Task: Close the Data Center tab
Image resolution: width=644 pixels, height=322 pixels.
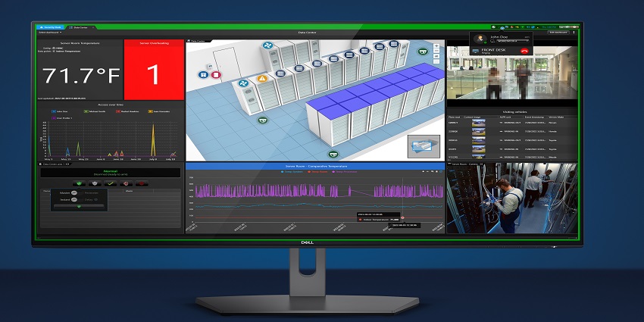Action: (x=93, y=27)
